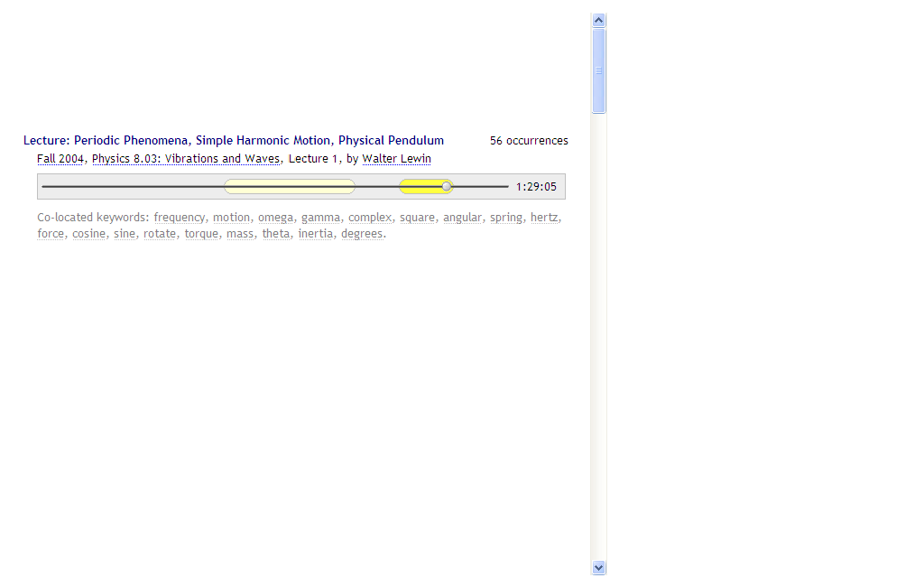Open Physics 8.03: Vibrations and Waves link
The width and height of the screenshot is (924, 587).
pyautogui.click(x=186, y=159)
